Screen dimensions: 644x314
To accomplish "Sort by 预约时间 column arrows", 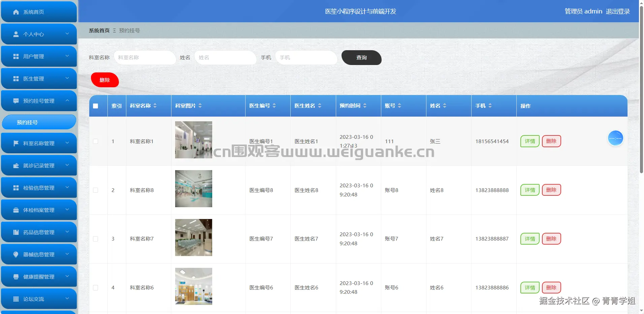I will (x=365, y=105).
